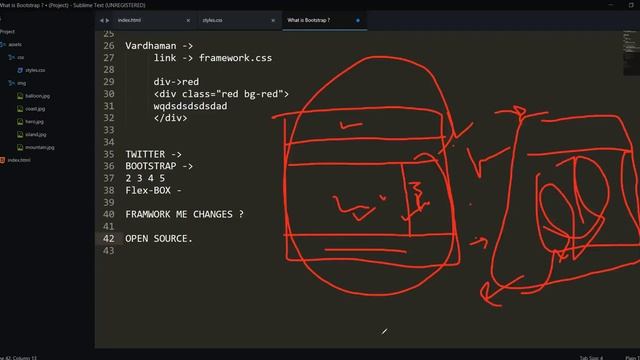The height and width of the screenshot is (360, 640).
Task: Select the What is Bootstrap ? tab
Action: click(309, 20)
